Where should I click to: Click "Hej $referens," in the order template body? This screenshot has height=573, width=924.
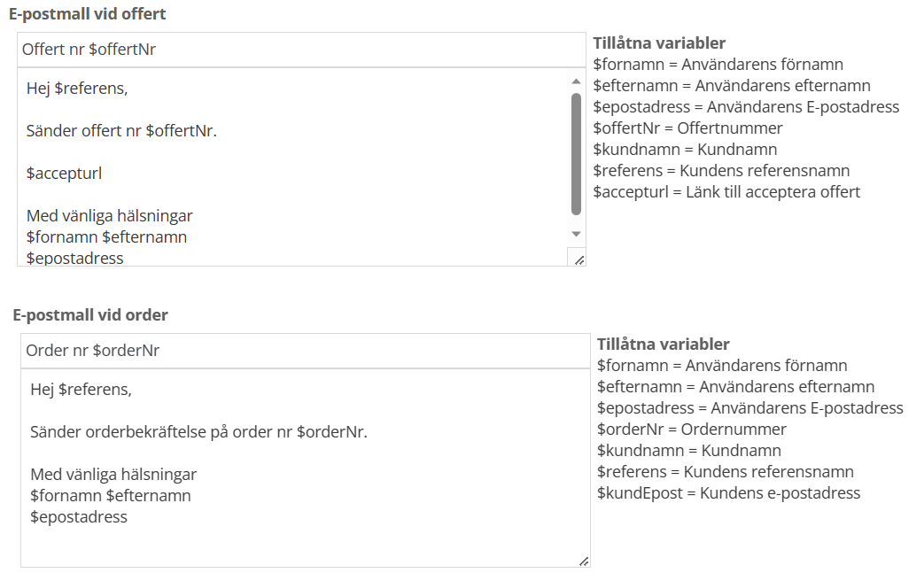point(81,390)
